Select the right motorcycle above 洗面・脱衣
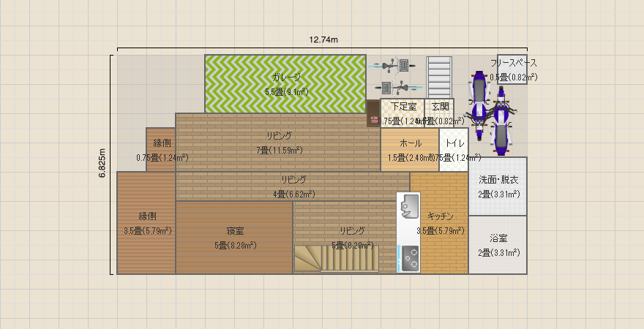This screenshot has height=329, width=644. [501, 122]
